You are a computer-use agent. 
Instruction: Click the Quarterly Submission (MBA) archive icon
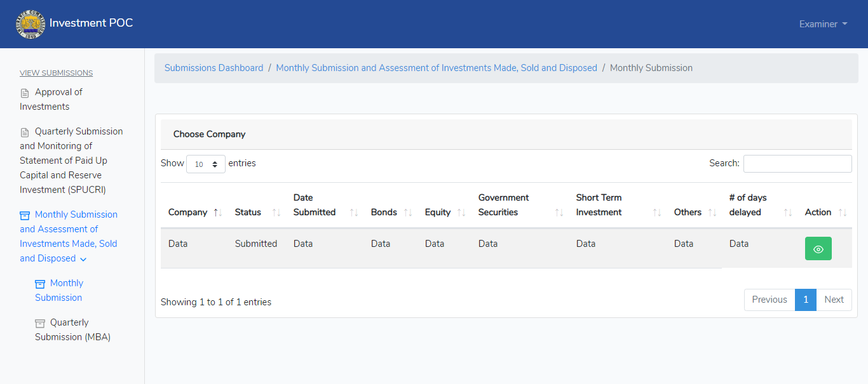(x=40, y=323)
